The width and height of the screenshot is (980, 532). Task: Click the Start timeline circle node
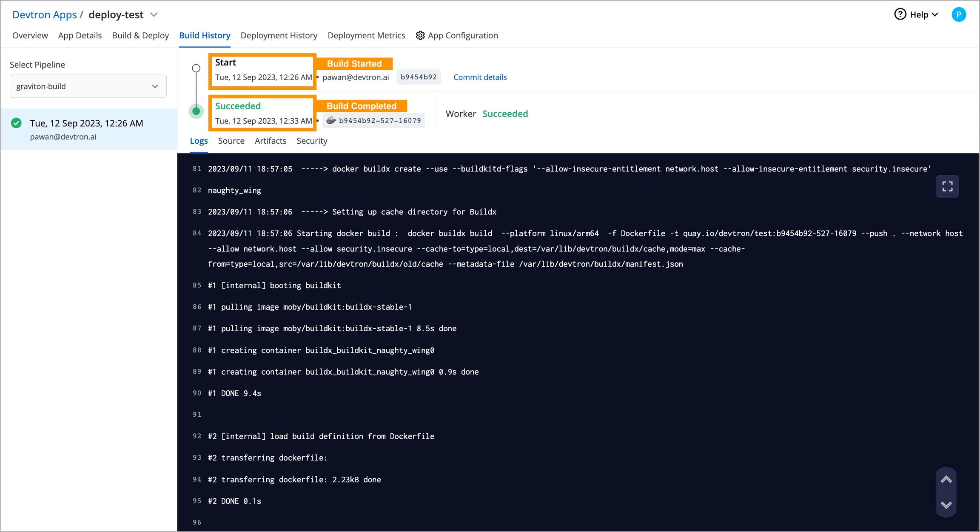[x=196, y=68]
